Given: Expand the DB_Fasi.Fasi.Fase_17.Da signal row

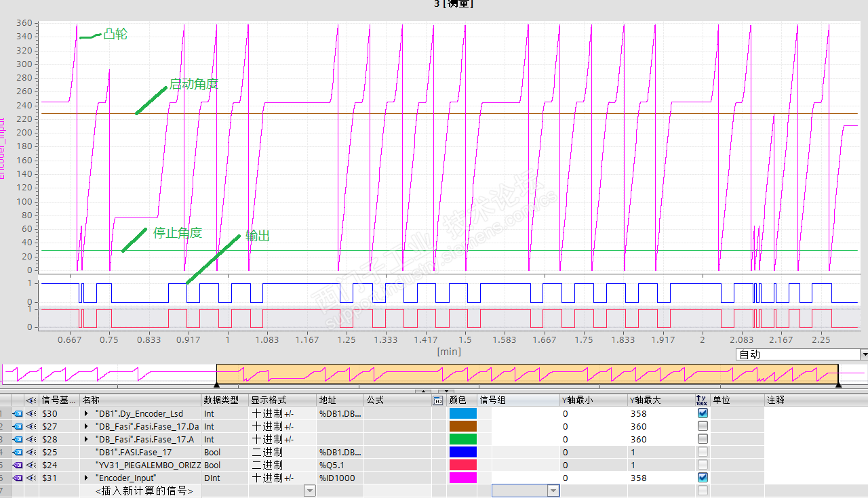Looking at the screenshot, I should click(86, 426).
